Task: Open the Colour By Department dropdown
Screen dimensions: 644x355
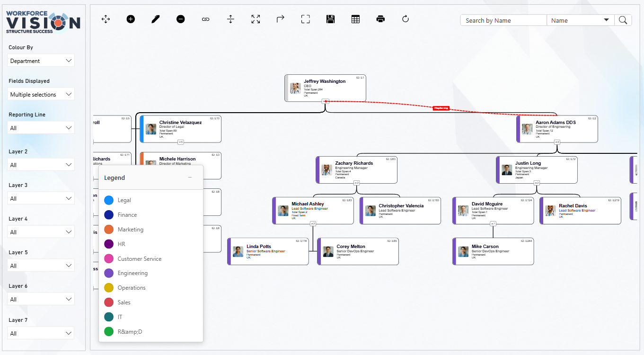Action: [41, 61]
